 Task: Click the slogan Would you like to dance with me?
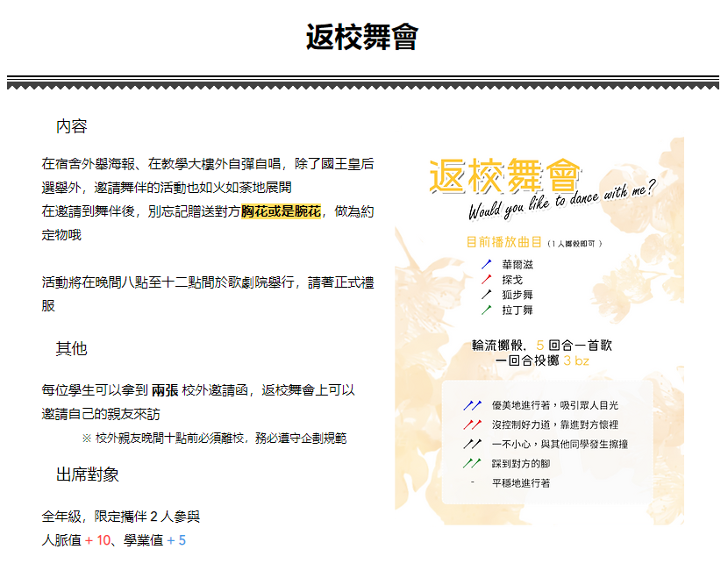pos(561,200)
